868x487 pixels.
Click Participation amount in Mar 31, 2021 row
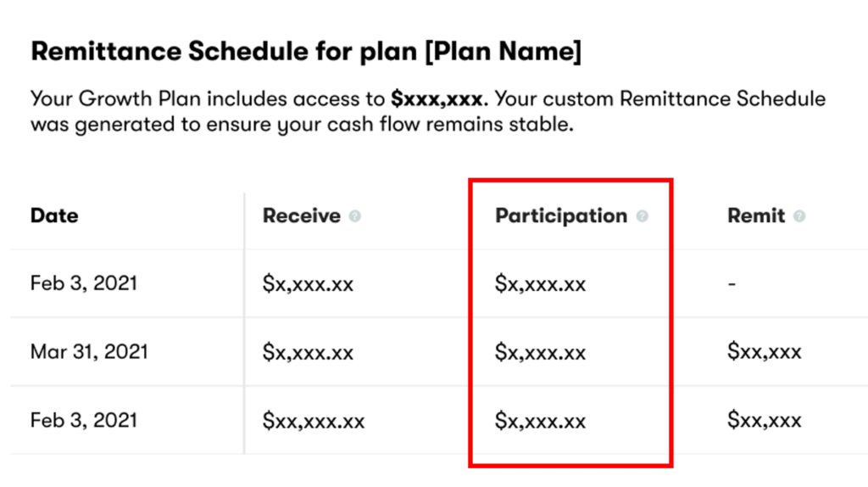coord(540,352)
